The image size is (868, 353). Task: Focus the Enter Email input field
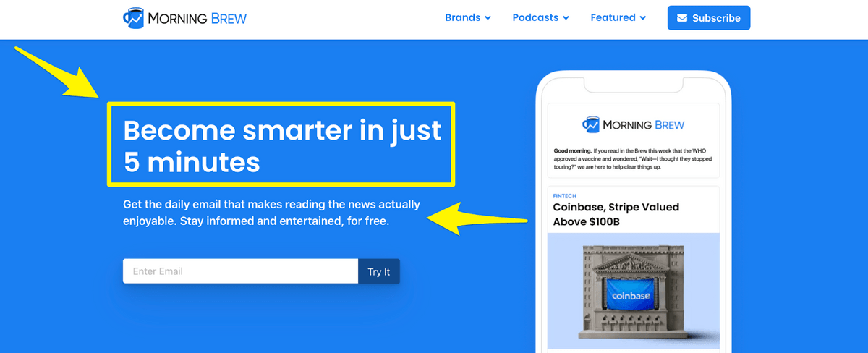pos(240,271)
